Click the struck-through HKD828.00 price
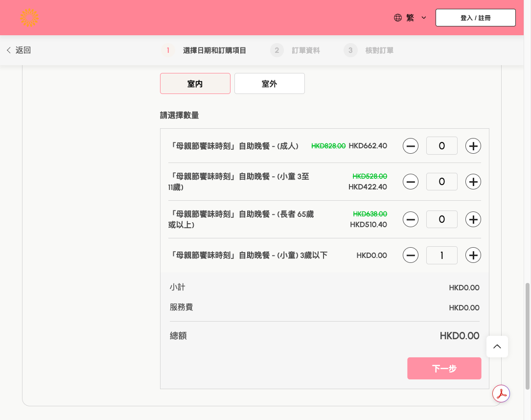The image size is (531, 420). click(x=328, y=146)
